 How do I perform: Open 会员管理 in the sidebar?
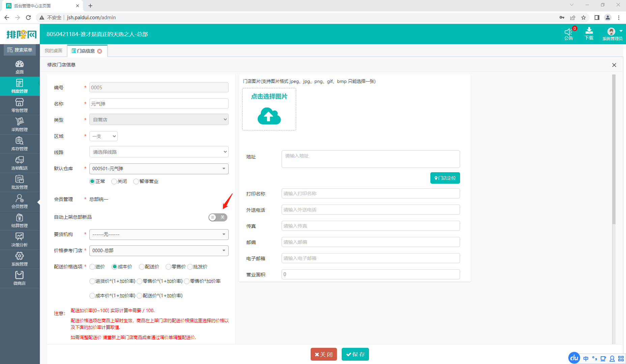(x=20, y=202)
